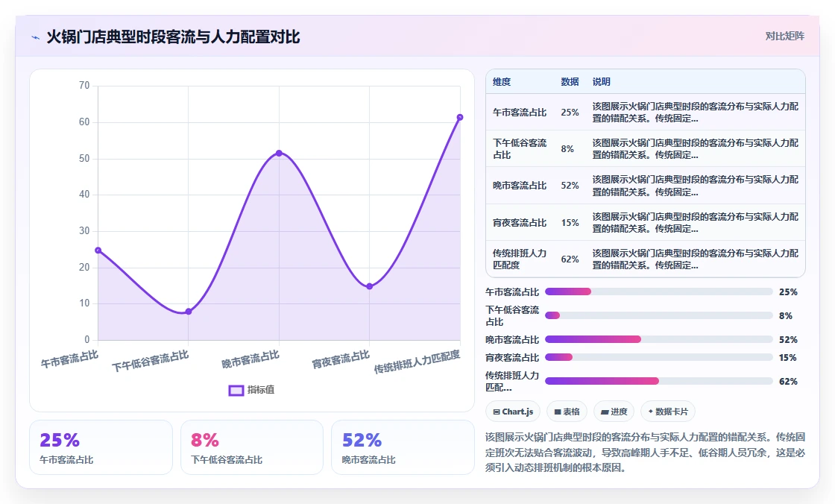Image resolution: width=835 pixels, height=504 pixels.
Task: Click the 传统排班人力匹配度 x-axis label
Action: [417, 362]
